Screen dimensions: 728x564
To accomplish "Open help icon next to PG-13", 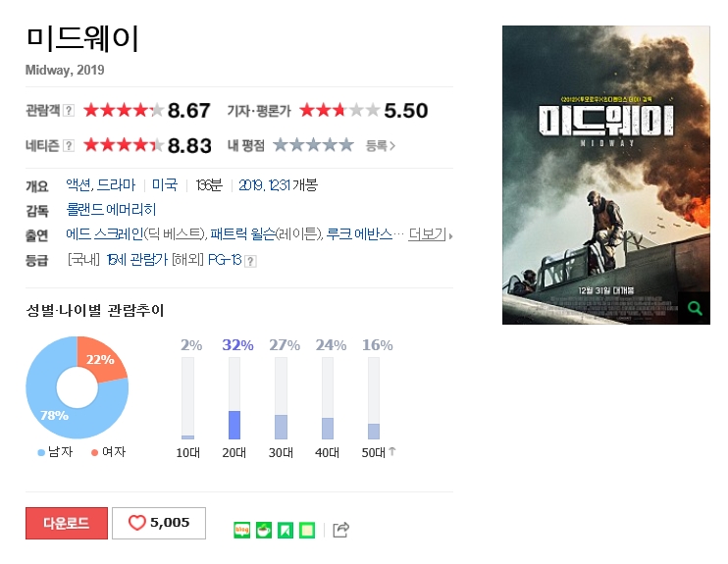I will click(250, 261).
